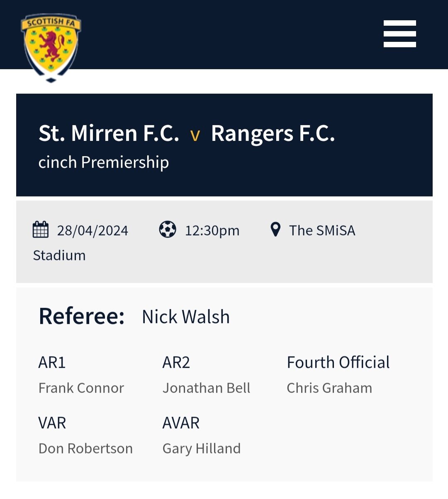Click the location pin icon
This screenshot has height=499, width=448.
coord(275,230)
